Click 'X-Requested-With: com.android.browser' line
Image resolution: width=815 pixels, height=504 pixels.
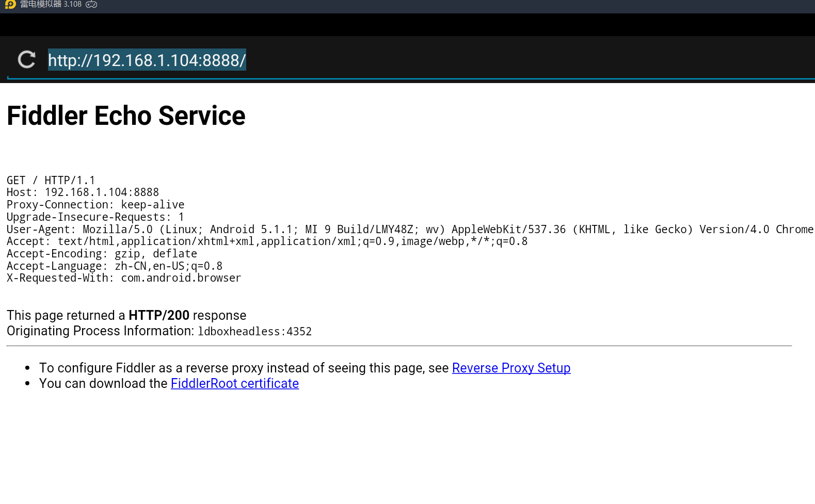(124, 278)
